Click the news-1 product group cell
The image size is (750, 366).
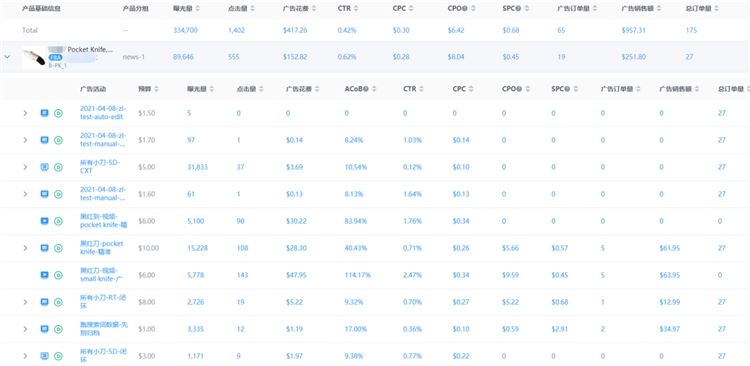click(133, 57)
